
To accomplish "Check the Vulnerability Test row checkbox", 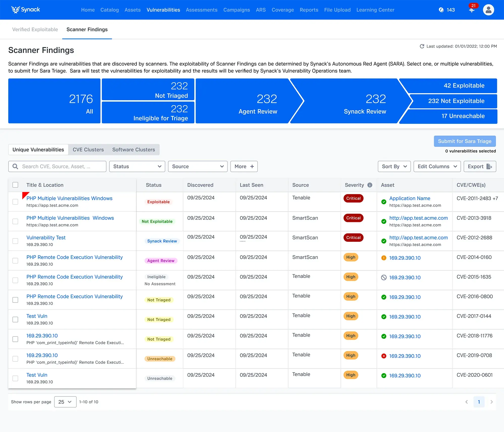I will [x=15, y=241].
